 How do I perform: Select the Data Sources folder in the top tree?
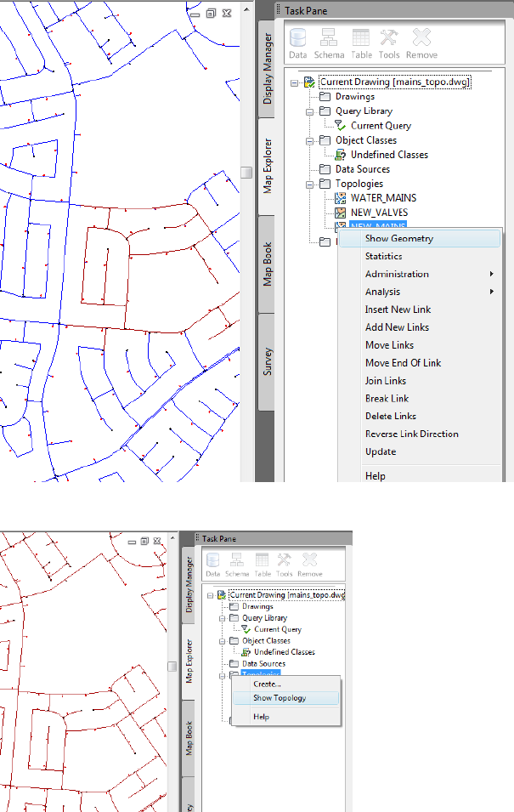click(325, 169)
